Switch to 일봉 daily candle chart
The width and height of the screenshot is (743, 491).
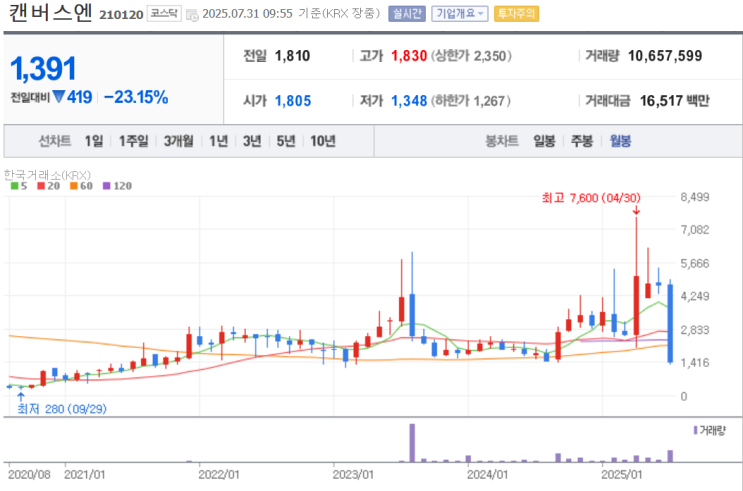pyautogui.click(x=544, y=141)
